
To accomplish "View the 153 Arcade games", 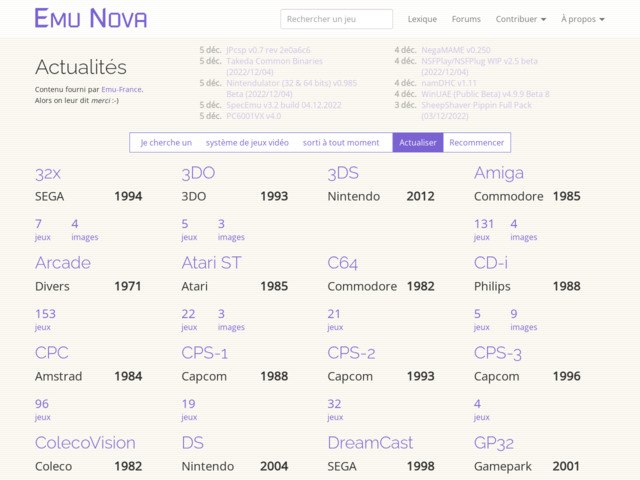I will (x=45, y=314).
